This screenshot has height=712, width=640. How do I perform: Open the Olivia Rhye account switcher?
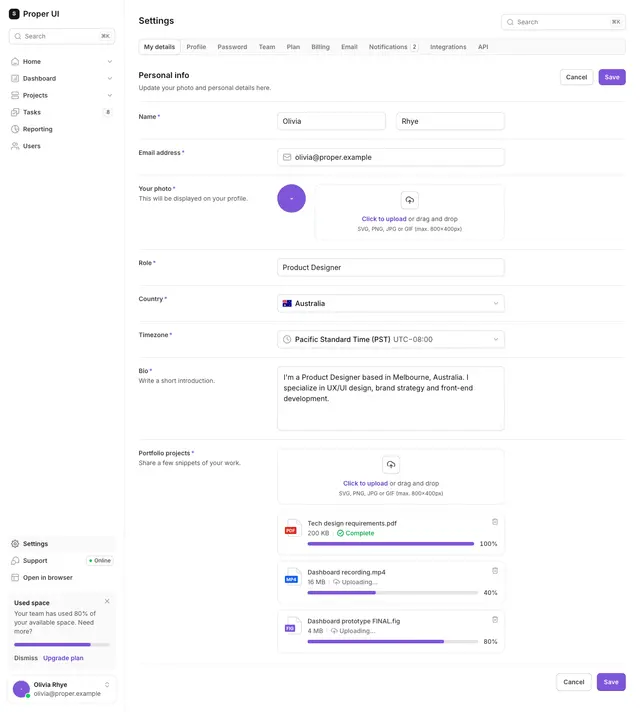click(62, 689)
